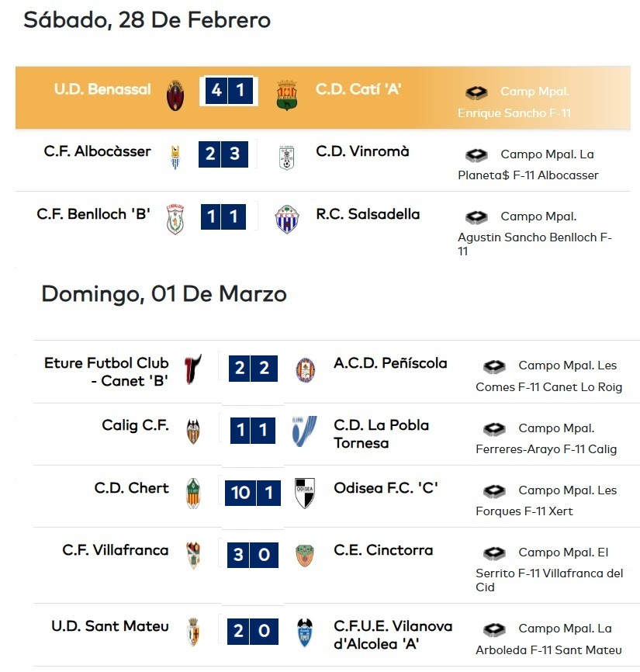This screenshot has width=640, height=672.
Task: Click the C.E. Cinctorra team crest
Action: click(x=305, y=556)
